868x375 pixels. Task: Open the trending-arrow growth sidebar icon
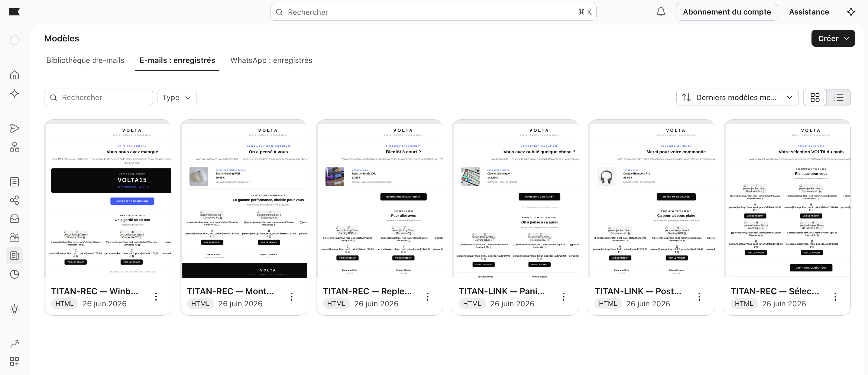pos(15,344)
